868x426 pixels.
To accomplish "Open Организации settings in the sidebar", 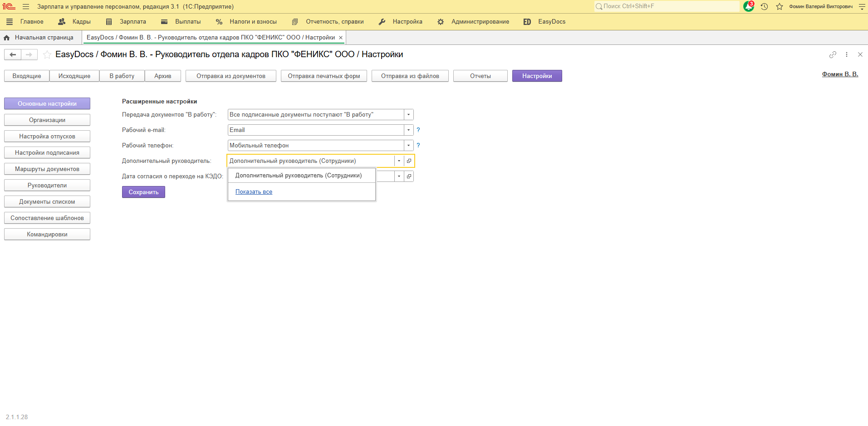I will pos(47,120).
